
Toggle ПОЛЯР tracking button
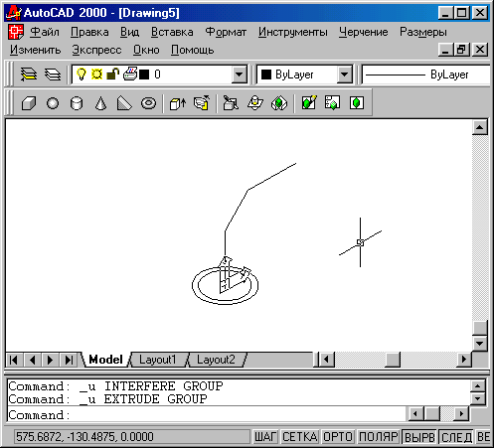coord(378,437)
